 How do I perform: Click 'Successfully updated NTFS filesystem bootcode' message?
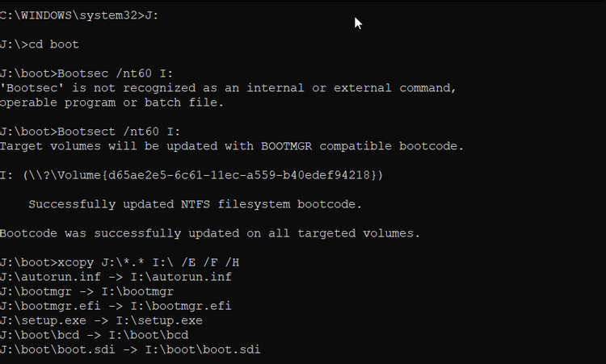click(x=196, y=204)
